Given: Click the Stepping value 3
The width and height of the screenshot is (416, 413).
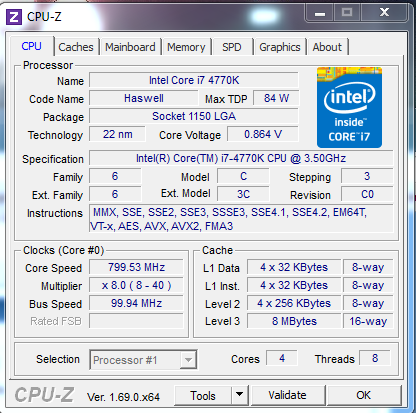Looking at the screenshot, I should 367,176.
